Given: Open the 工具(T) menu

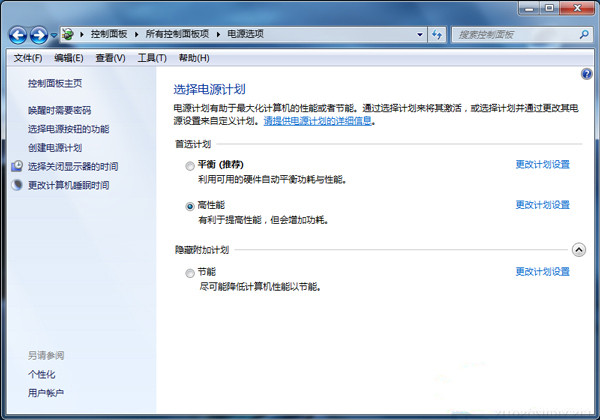Looking at the screenshot, I should click(x=151, y=58).
